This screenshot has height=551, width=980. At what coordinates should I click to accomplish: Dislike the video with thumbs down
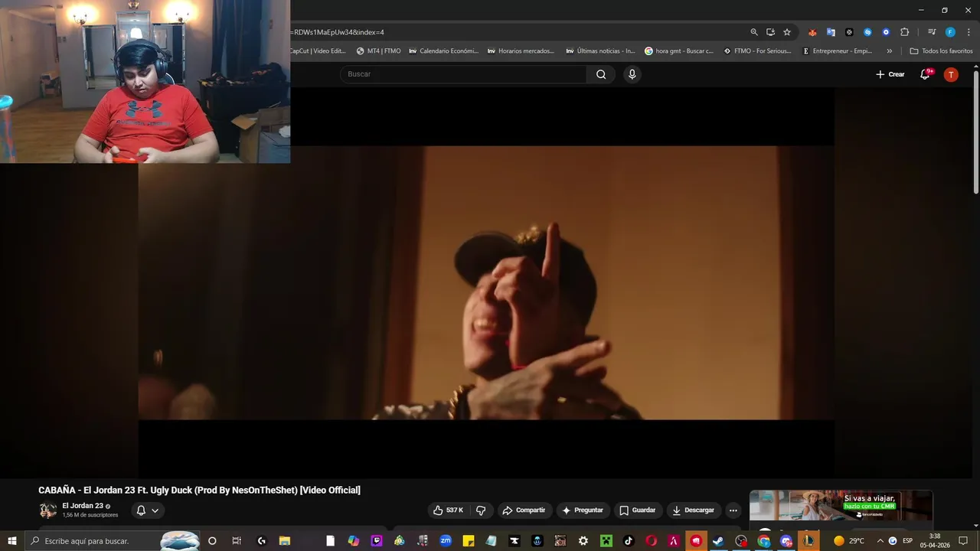[481, 510]
